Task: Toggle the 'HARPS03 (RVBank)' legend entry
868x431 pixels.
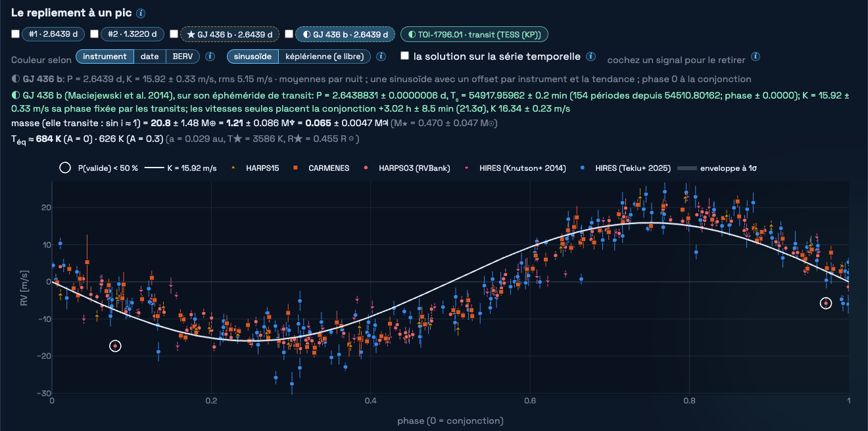Action: [x=406, y=168]
